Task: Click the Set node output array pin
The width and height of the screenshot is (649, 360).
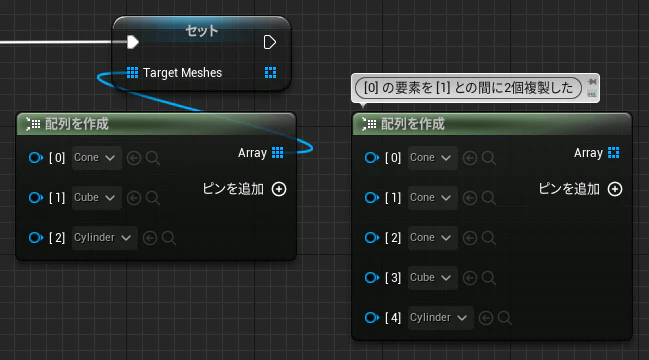Action: click(x=270, y=72)
